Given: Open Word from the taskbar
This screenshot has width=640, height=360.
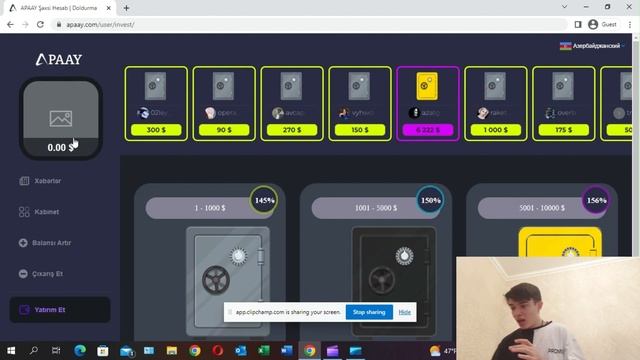Looking at the screenshot, I should [287, 351].
